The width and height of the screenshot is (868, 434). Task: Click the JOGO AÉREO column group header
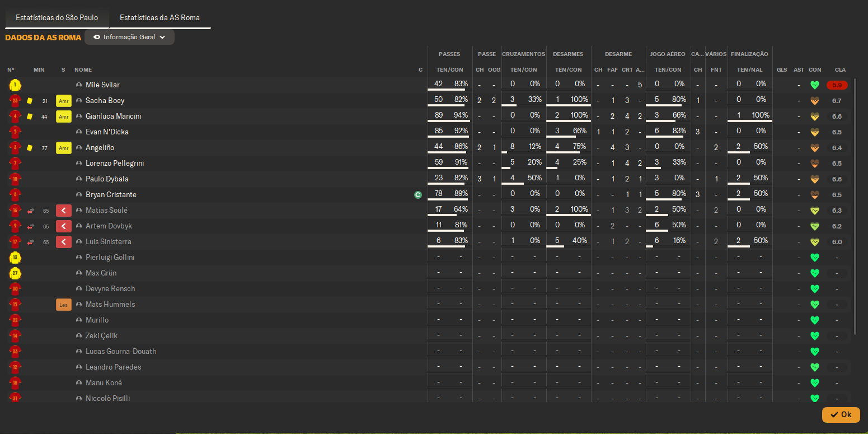(668, 54)
